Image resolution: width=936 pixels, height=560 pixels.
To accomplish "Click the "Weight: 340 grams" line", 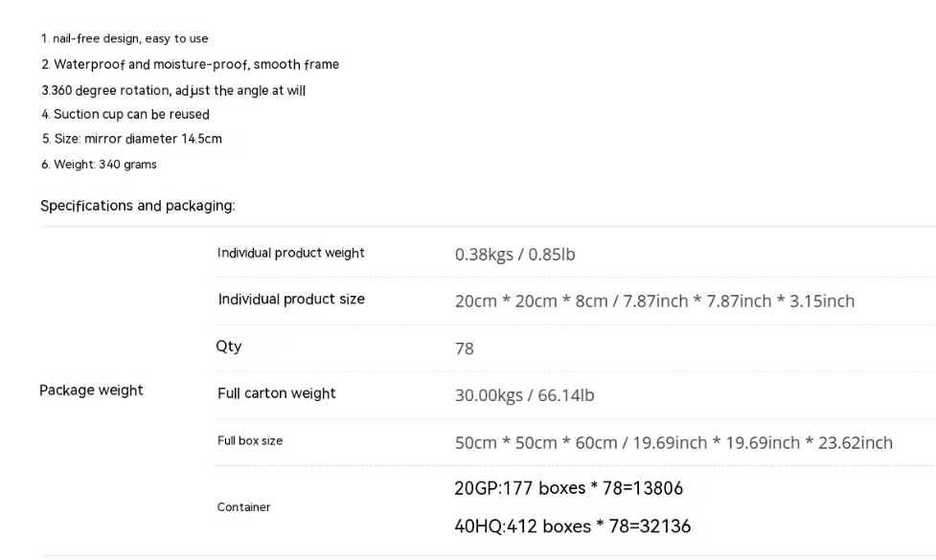I will pyautogui.click(x=99, y=165).
